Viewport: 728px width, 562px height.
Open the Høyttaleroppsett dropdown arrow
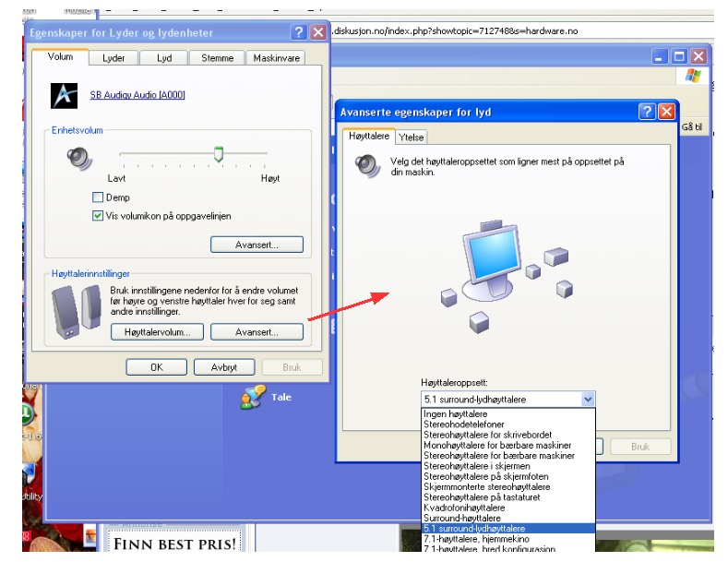pos(588,399)
